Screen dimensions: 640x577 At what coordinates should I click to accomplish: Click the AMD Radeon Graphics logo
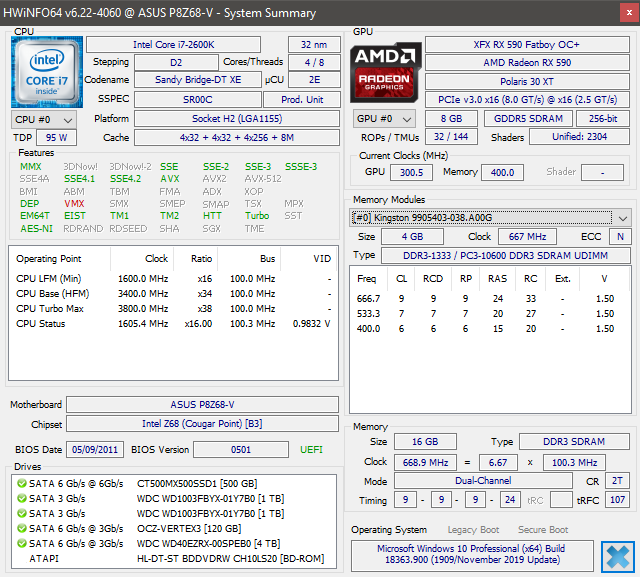point(386,72)
